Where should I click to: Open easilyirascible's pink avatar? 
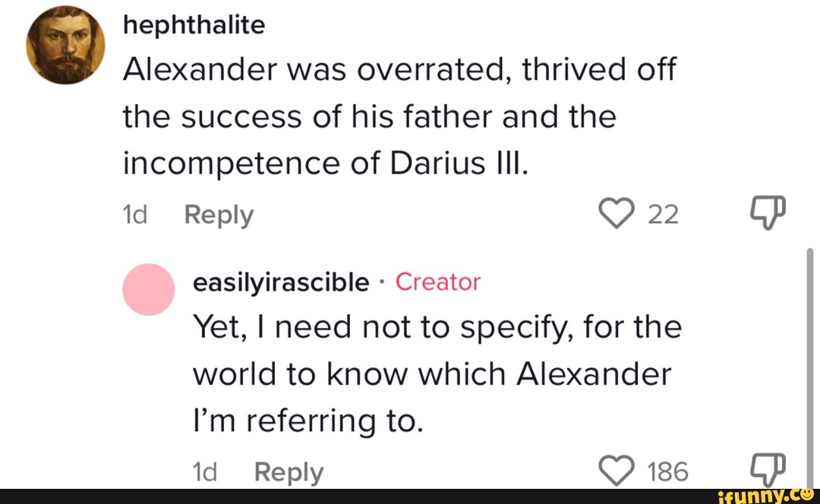coord(148,289)
